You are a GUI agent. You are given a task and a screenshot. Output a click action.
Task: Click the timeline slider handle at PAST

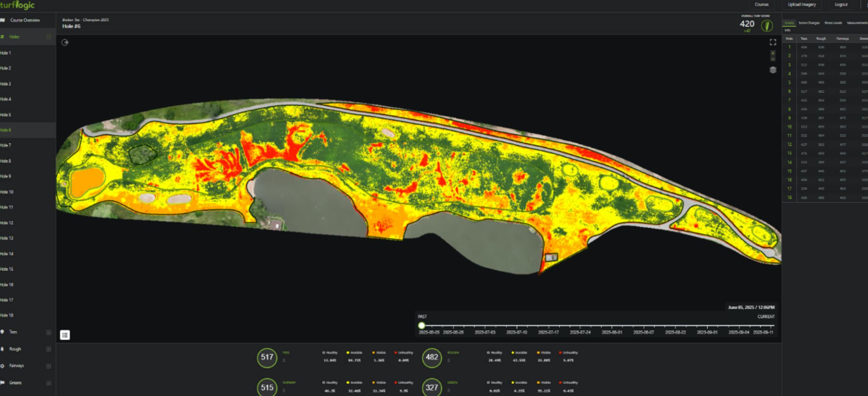421,325
